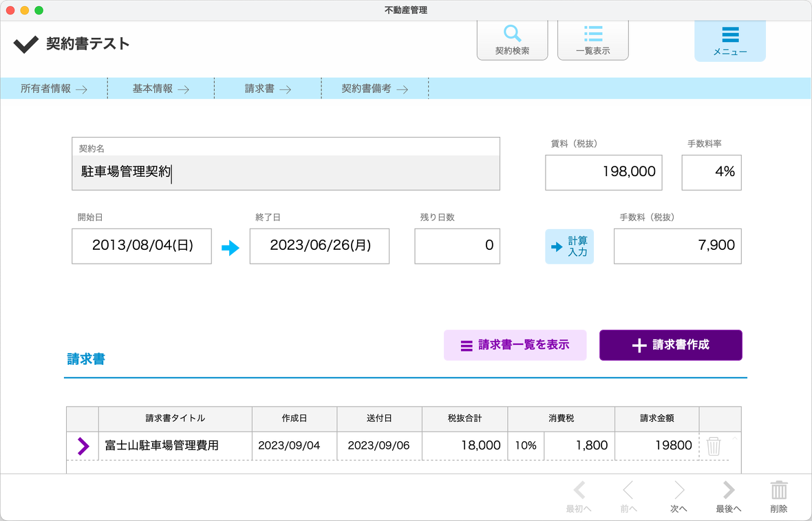
Task: Go to first record with 最初へ
Action: pyautogui.click(x=579, y=496)
